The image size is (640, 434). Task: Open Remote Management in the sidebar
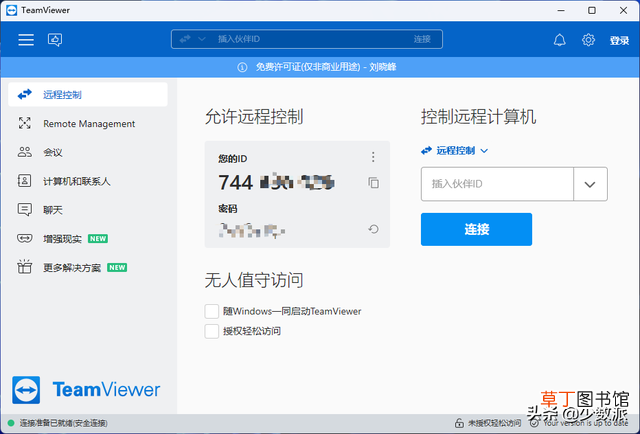(88, 124)
